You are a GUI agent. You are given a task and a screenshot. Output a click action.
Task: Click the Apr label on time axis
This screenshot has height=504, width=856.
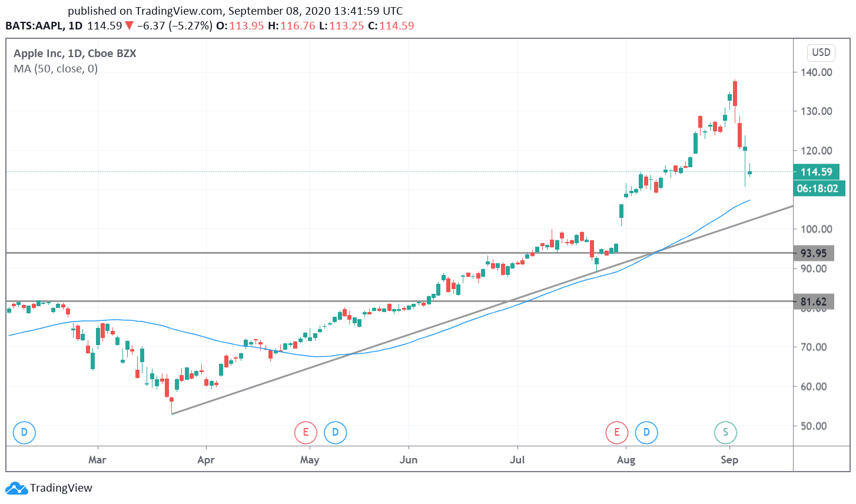[x=206, y=460]
